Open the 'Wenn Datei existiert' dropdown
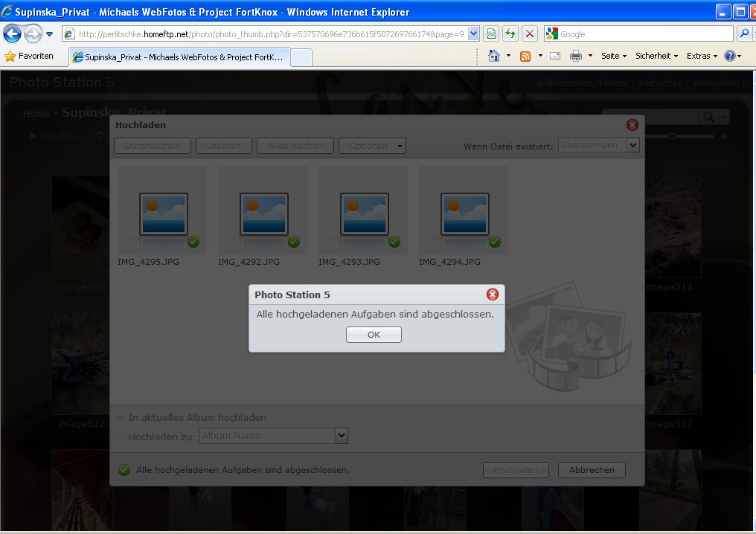 click(632, 145)
